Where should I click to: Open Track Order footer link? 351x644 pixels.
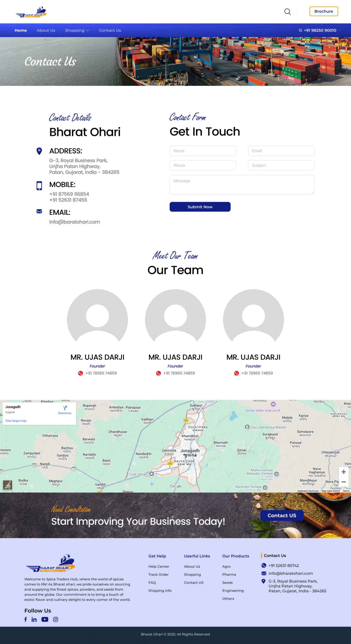pyautogui.click(x=158, y=574)
